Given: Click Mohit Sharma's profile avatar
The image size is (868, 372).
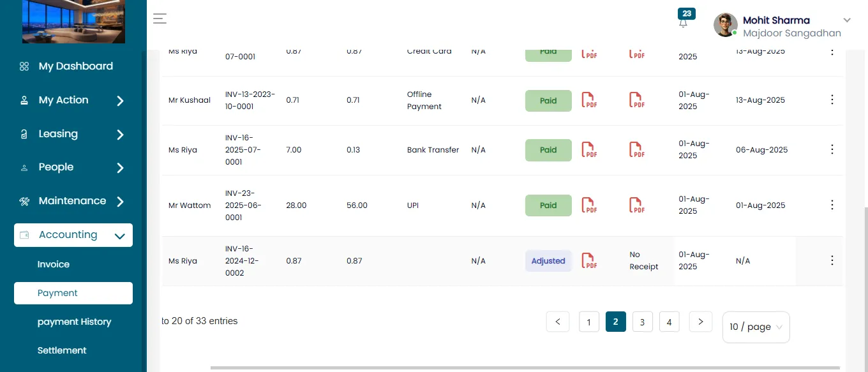Looking at the screenshot, I should [725, 25].
